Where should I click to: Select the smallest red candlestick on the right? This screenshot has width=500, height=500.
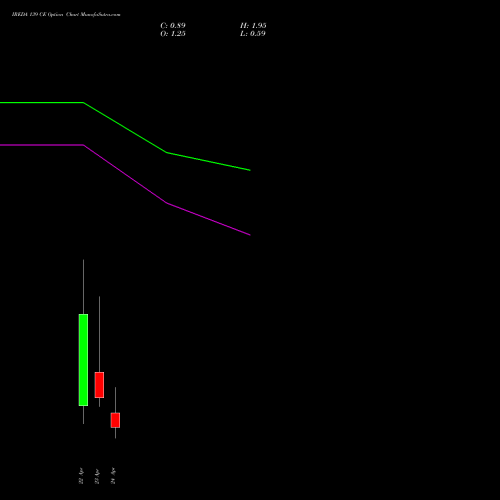[x=115, y=420]
